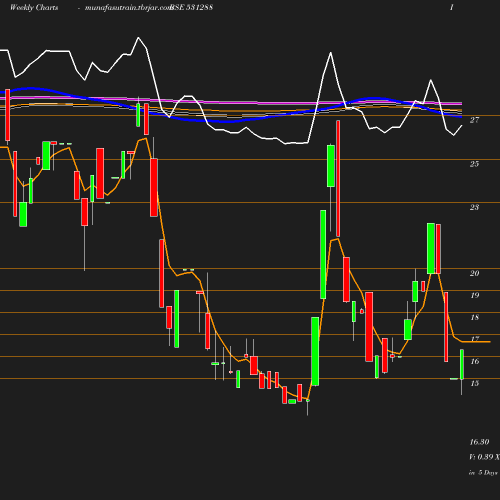Click the "BSE 531288" symbol label
Viewport: 500px width, 500px height.
(x=192, y=7)
